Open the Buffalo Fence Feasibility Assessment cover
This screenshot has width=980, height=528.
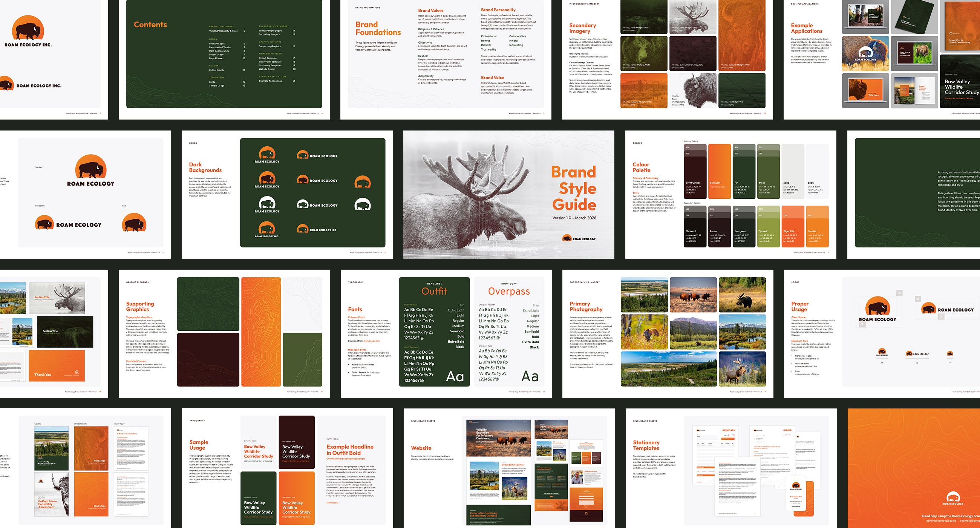coord(51,494)
